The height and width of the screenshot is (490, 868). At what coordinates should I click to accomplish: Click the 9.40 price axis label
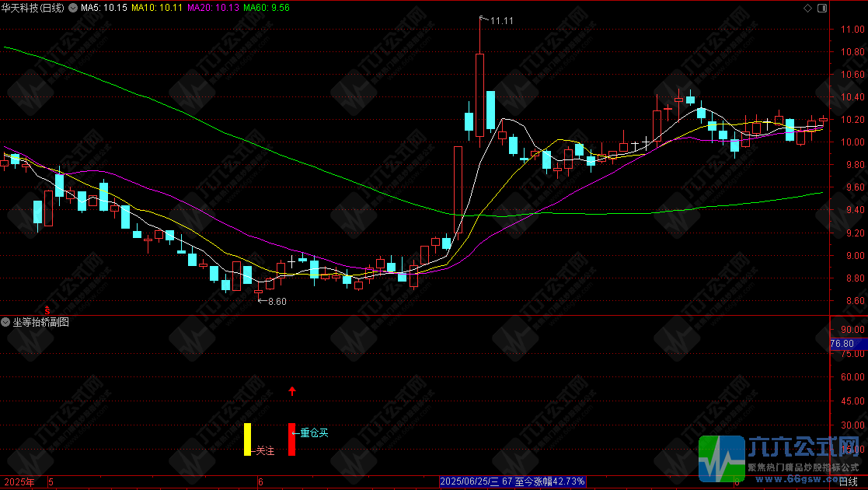point(856,210)
